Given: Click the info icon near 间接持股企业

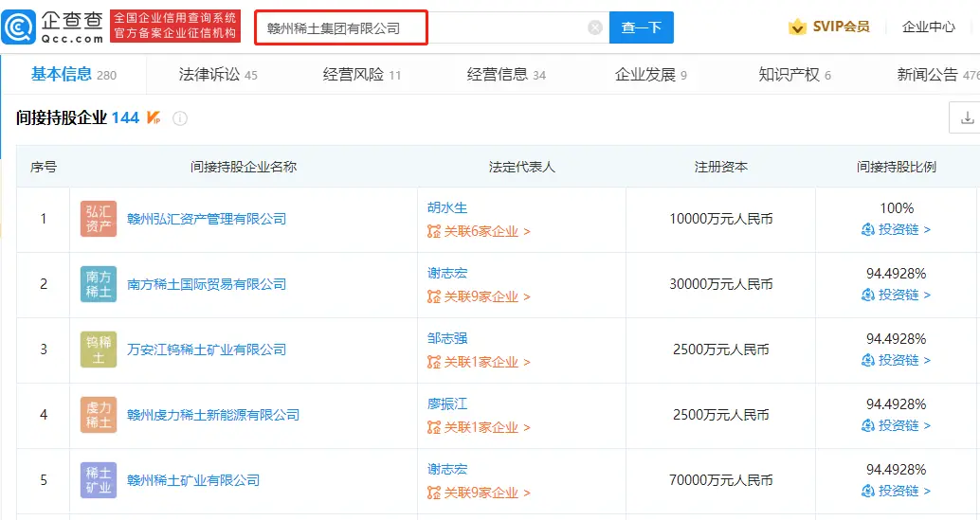Looking at the screenshot, I should [180, 118].
